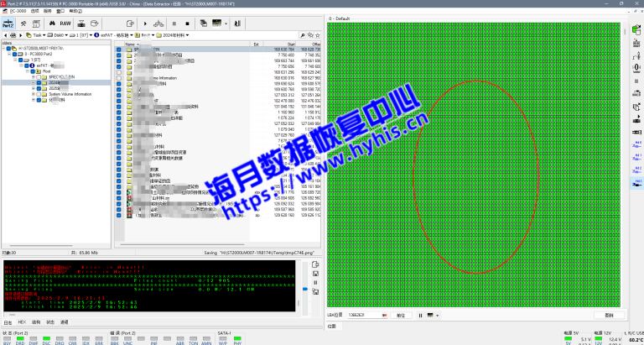Click the 图例 button under the sector map
Screen dimensions: 644x345
pos(609,315)
